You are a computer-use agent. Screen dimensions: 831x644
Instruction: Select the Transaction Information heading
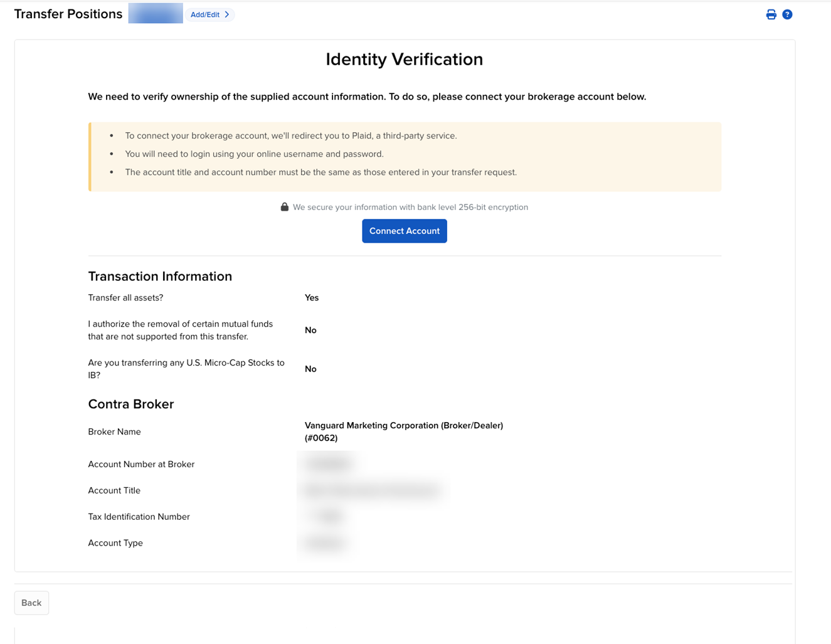click(x=160, y=276)
